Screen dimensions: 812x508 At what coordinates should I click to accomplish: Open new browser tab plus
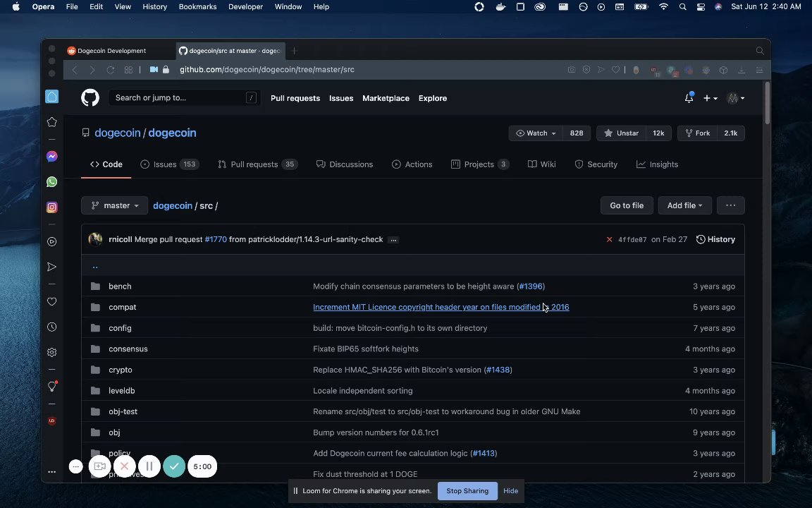point(294,51)
